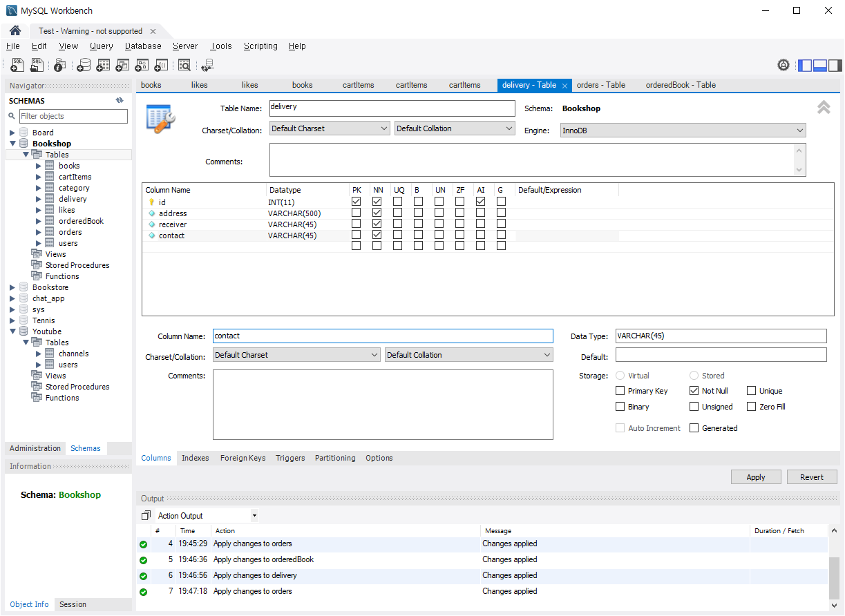This screenshot has width=845, height=616.
Task: Switch to the Foreign Keys tab
Action: tap(243, 458)
